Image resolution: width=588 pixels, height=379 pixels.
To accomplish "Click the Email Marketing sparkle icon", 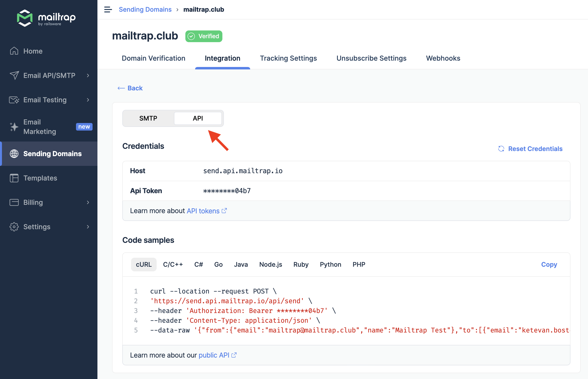I will pos(14,127).
